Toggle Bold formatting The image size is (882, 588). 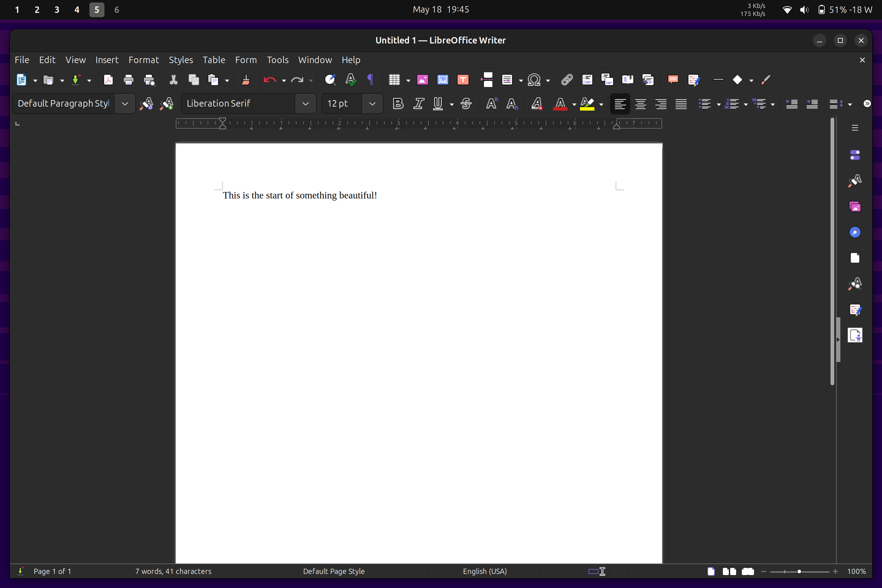398,104
